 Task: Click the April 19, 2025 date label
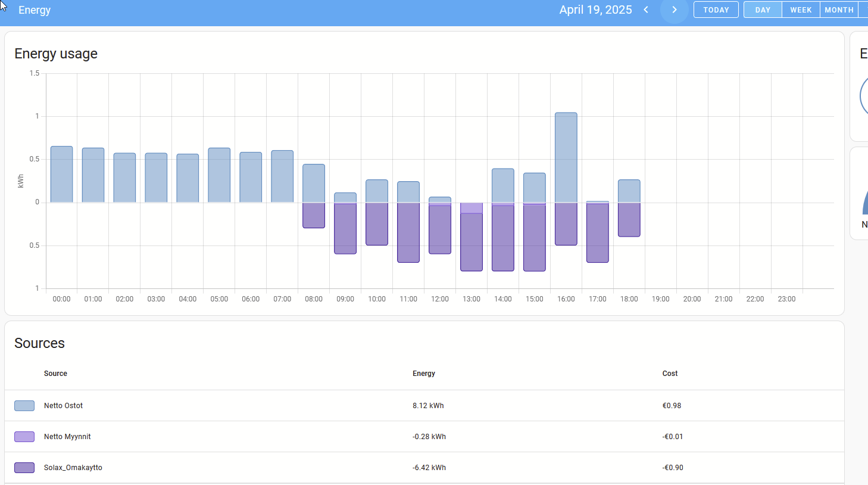[x=595, y=10]
